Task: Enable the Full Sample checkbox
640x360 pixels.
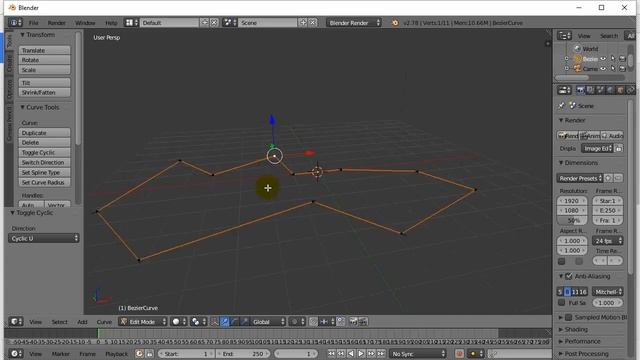Action: click(562, 302)
